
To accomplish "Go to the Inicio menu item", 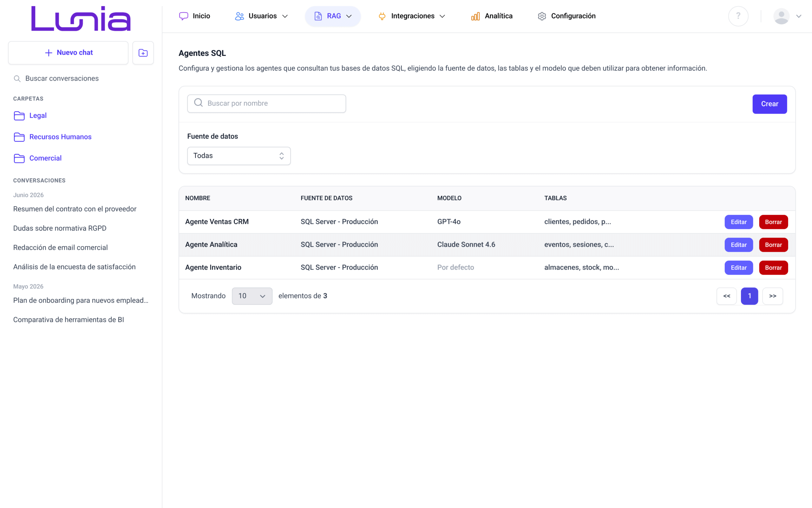I will tap(195, 16).
